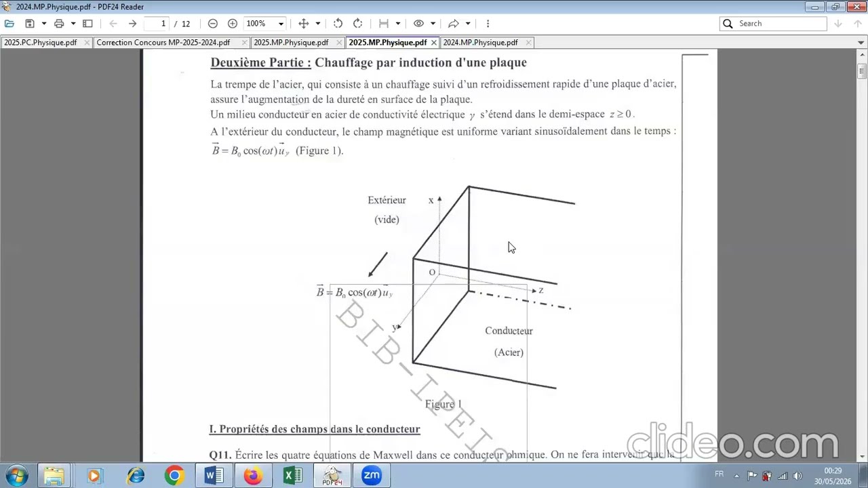Expand the pan tool dropdown arrow

pos(317,24)
